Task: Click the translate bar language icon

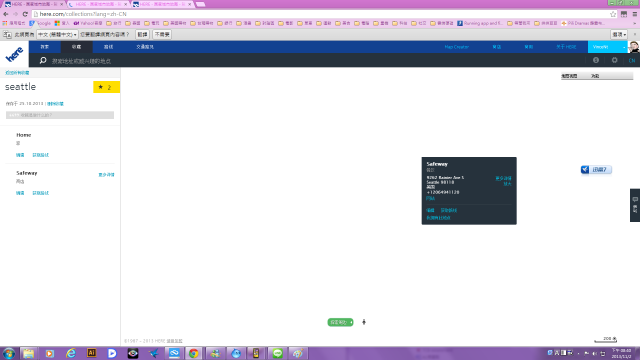Action: [x=7, y=35]
